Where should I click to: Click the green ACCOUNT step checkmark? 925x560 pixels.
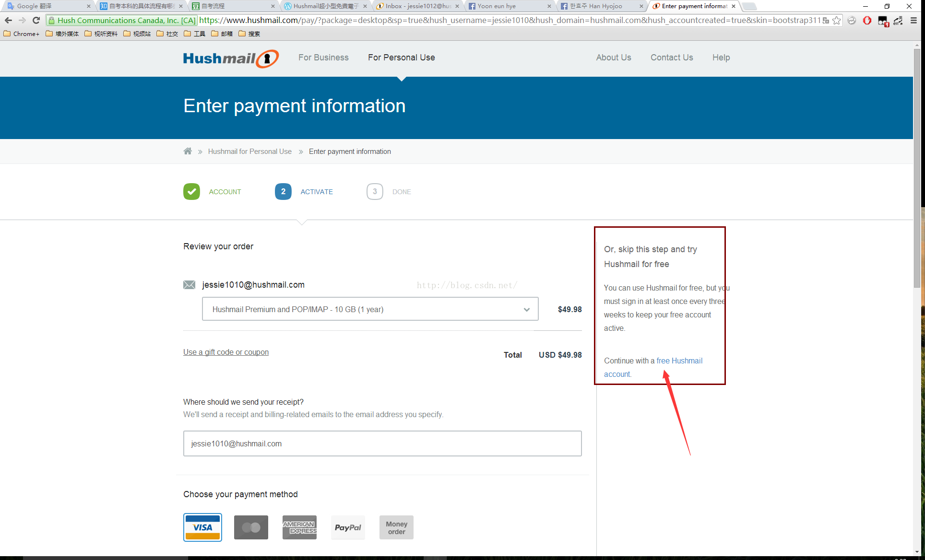[191, 191]
